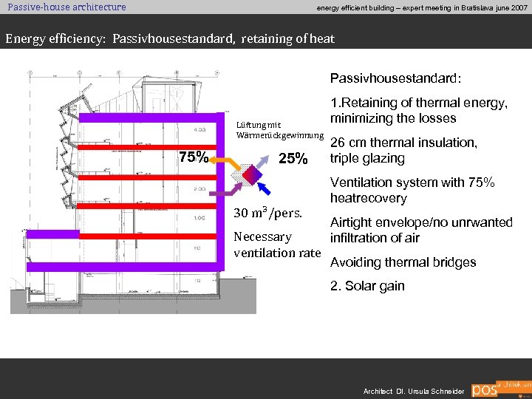Viewport: 532px width, 399px height.
Task: Select the purple vertical wall insulation bar
Action: pos(220,191)
